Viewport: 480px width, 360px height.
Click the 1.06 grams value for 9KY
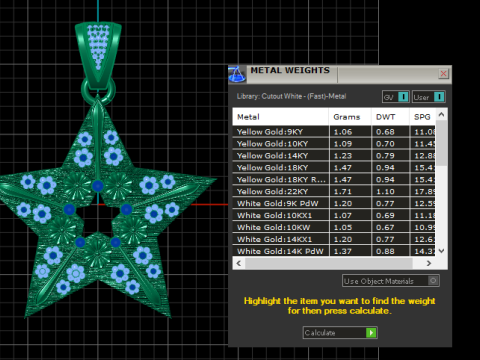343,132
